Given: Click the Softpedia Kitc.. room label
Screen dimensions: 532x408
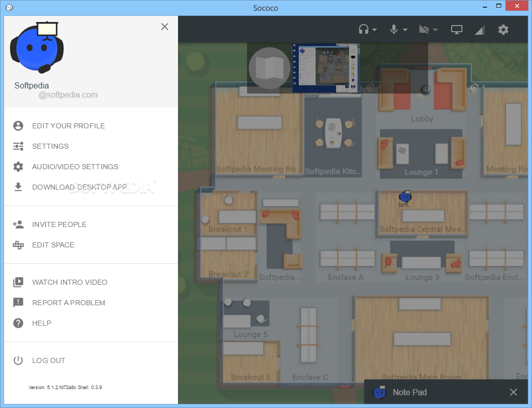Looking at the screenshot, I should pyautogui.click(x=332, y=171).
